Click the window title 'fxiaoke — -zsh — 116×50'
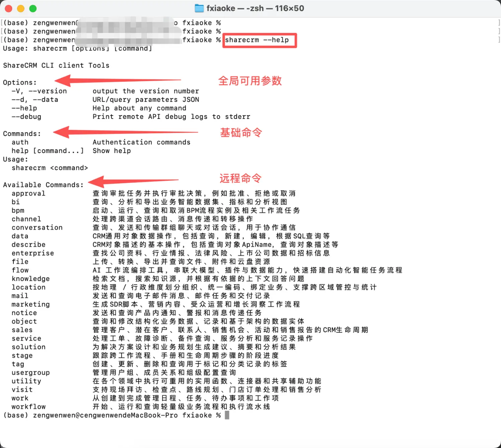 (x=255, y=8)
